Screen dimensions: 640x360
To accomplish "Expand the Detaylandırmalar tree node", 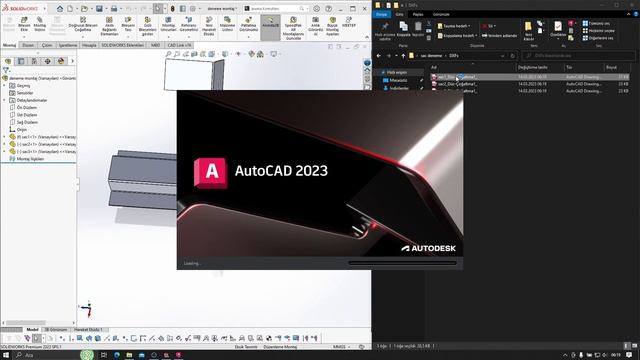I will tap(4, 100).
